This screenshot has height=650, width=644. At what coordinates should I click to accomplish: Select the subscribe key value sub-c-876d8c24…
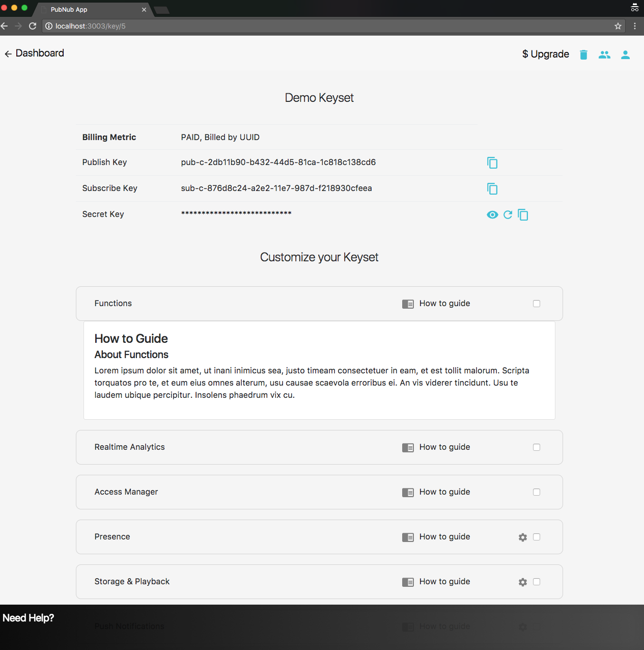point(276,188)
